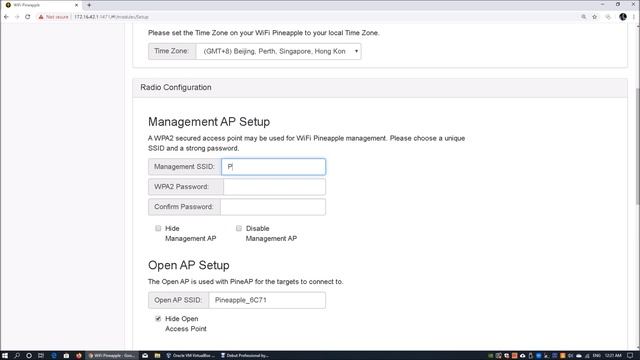
Task: Click the Open AP SSID field
Action: (x=267, y=300)
